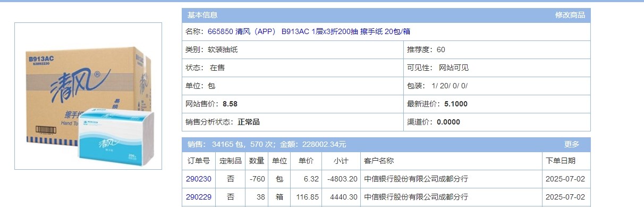The image size is (644, 207).
Task: Open order number 290230
Action: coord(199,179)
